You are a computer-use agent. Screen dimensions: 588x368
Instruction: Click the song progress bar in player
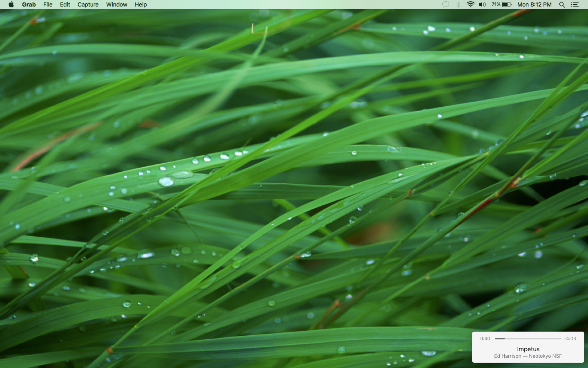click(528, 339)
